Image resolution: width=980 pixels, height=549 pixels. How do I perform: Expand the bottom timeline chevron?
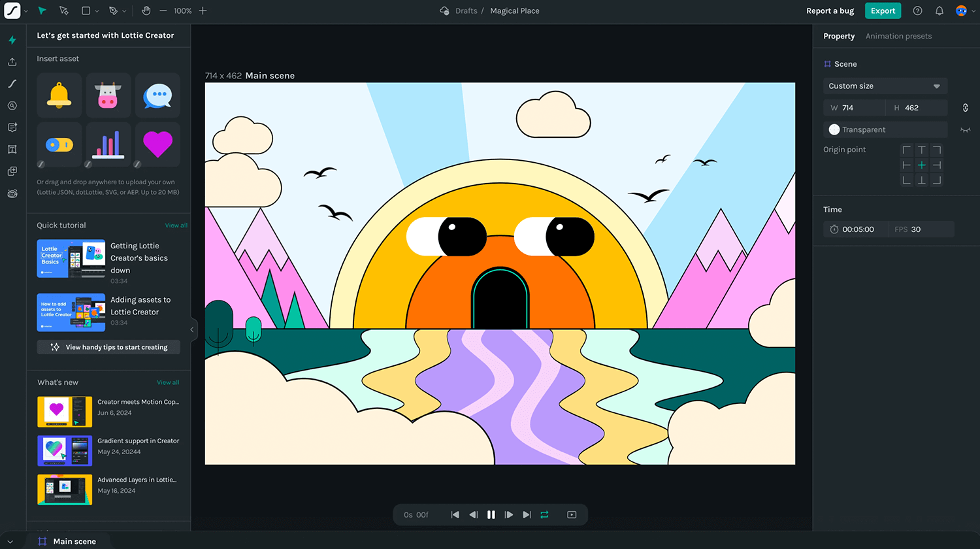pos(10,542)
